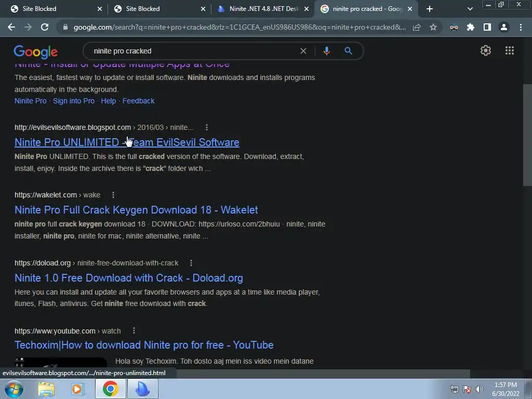
Task: Open options for wakelet.com result
Action: pyautogui.click(x=113, y=195)
